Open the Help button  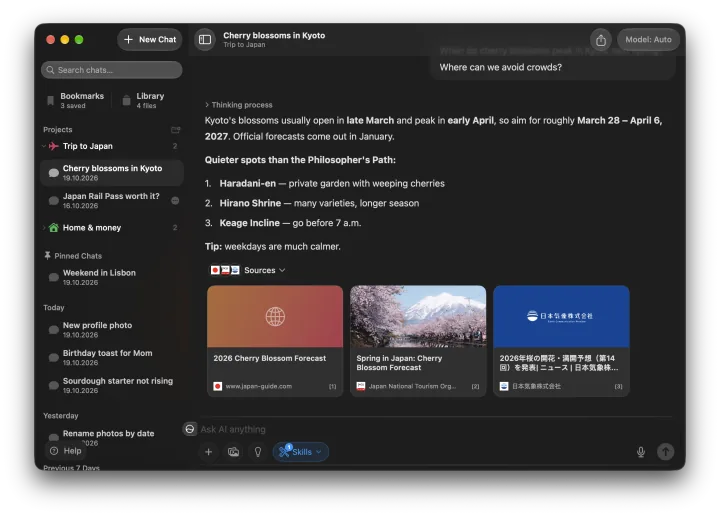(66, 451)
